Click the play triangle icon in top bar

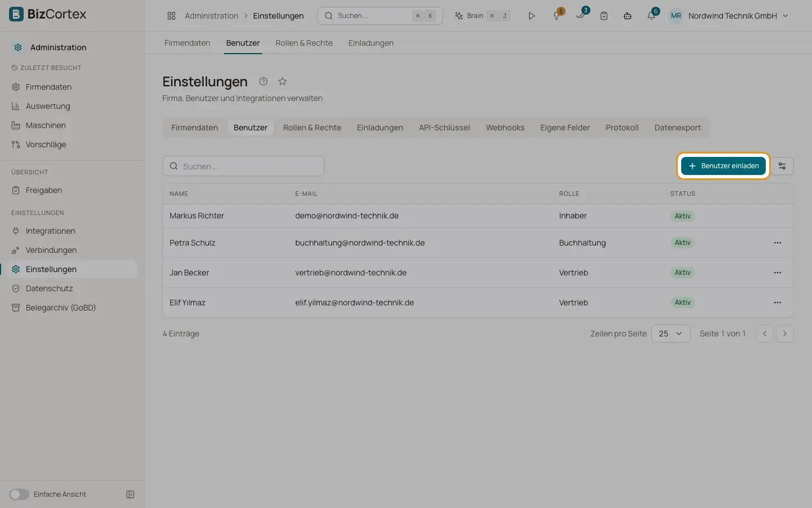click(532, 16)
